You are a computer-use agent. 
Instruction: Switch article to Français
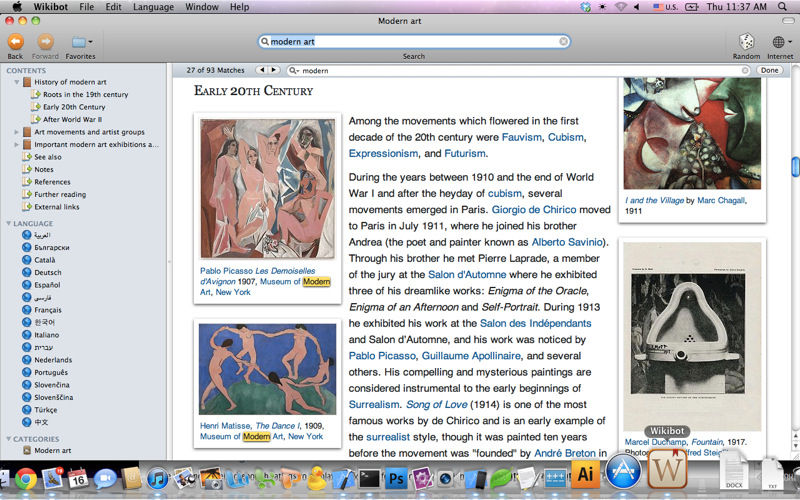[47, 310]
